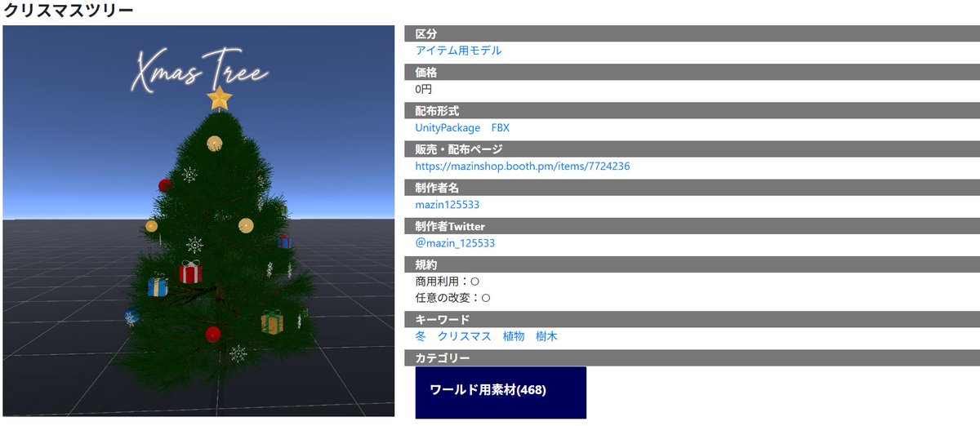Click the 規約 section header
Image resolution: width=980 pixels, height=426 pixels.
pos(693,264)
